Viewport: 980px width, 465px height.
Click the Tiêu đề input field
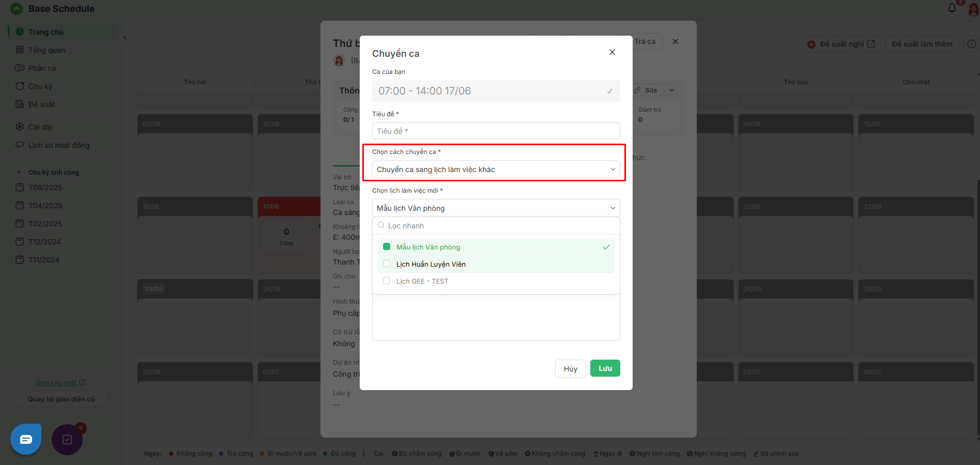tap(496, 131)
